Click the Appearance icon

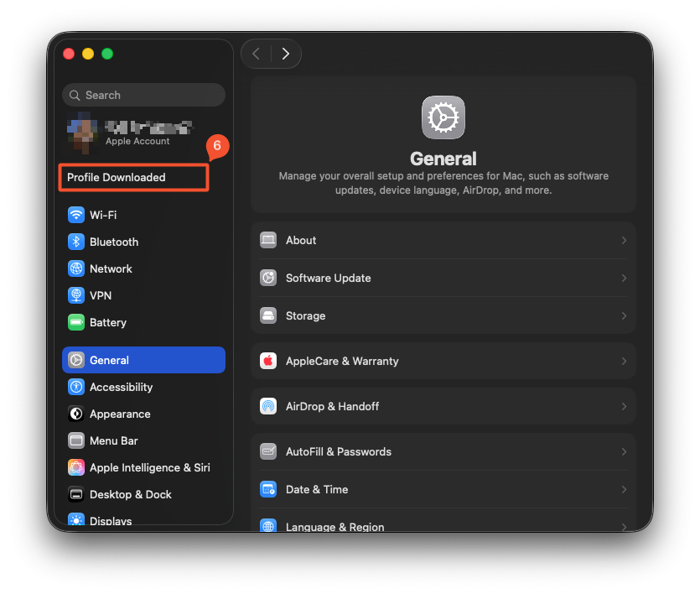76,414
